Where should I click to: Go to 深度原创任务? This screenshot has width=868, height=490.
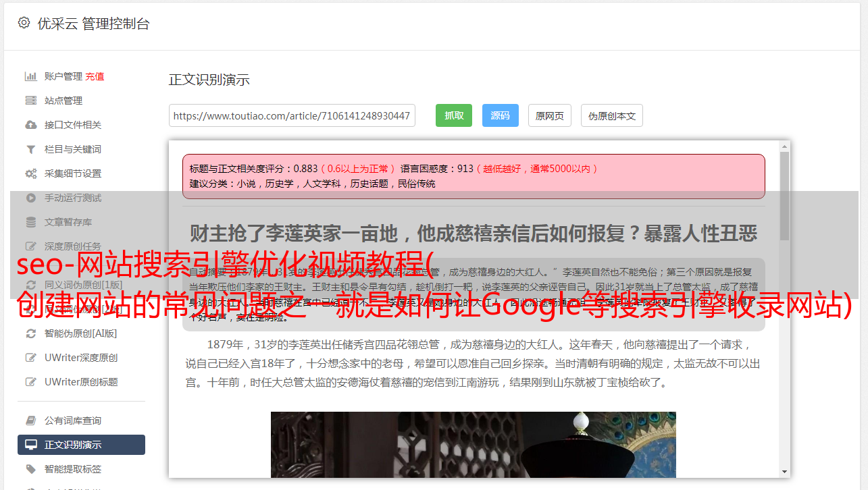point(73,246)
